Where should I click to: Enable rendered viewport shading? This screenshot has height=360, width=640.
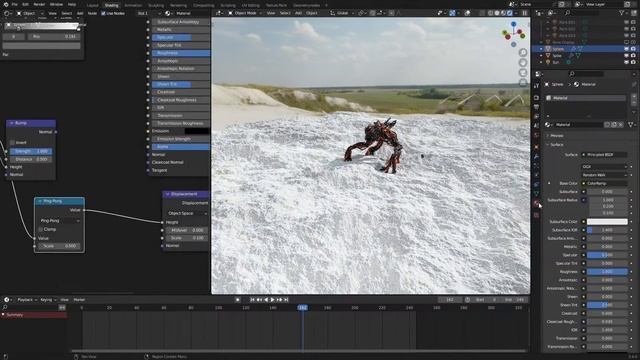pyautogui.click(x=510, y=13)
